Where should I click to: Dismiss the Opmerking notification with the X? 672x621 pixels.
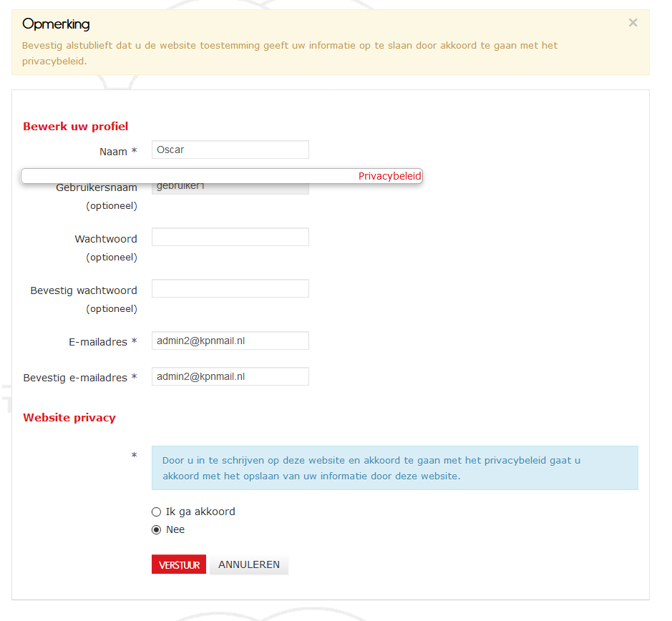(633, 23)
